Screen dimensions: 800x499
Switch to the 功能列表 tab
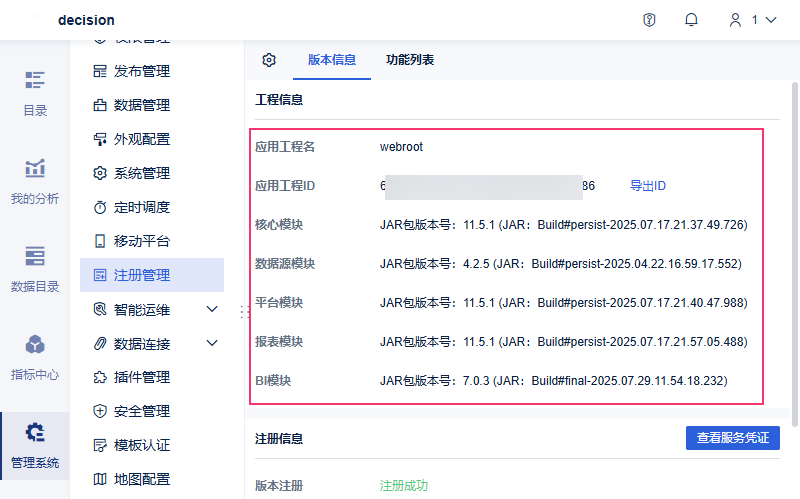410,60
